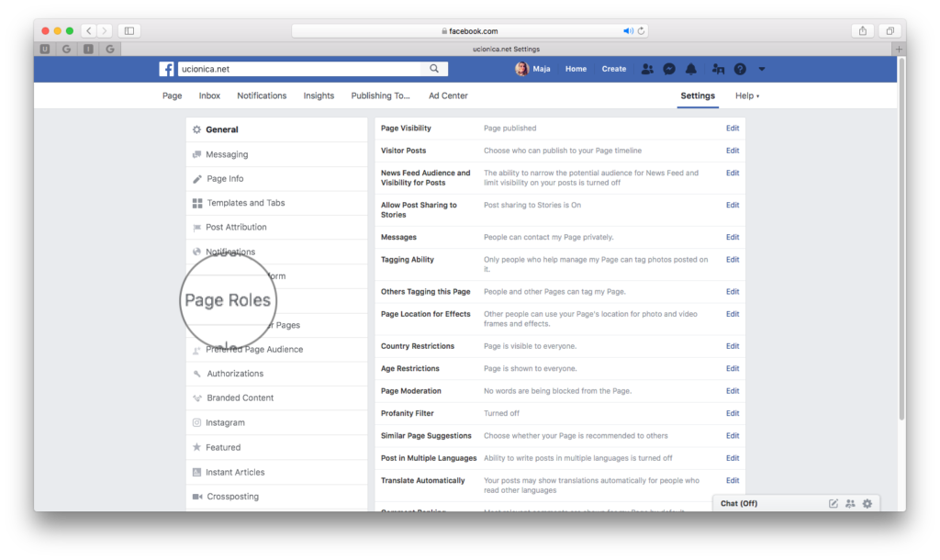Open the Publishing Tools tab
940x560 pixels.
coord(380,95)
